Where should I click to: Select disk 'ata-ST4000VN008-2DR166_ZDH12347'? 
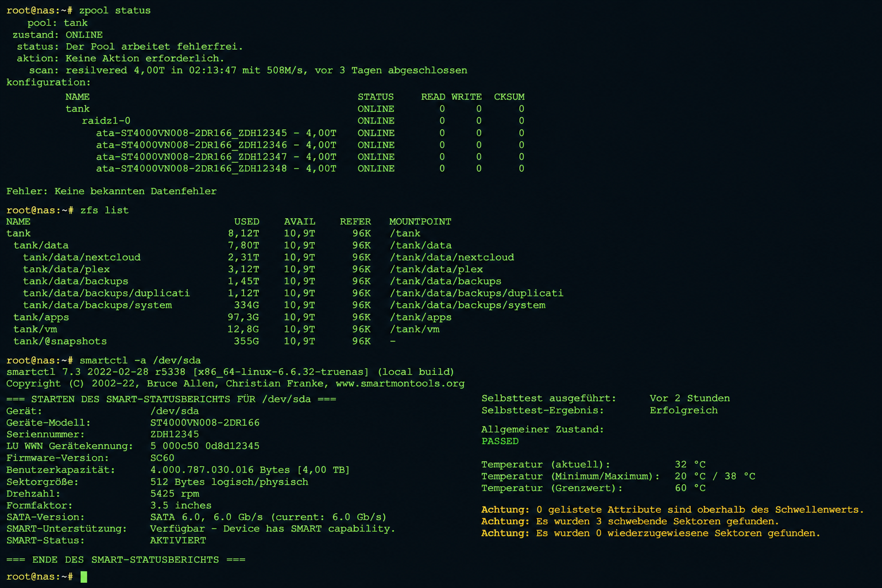(x=191, y=157)
